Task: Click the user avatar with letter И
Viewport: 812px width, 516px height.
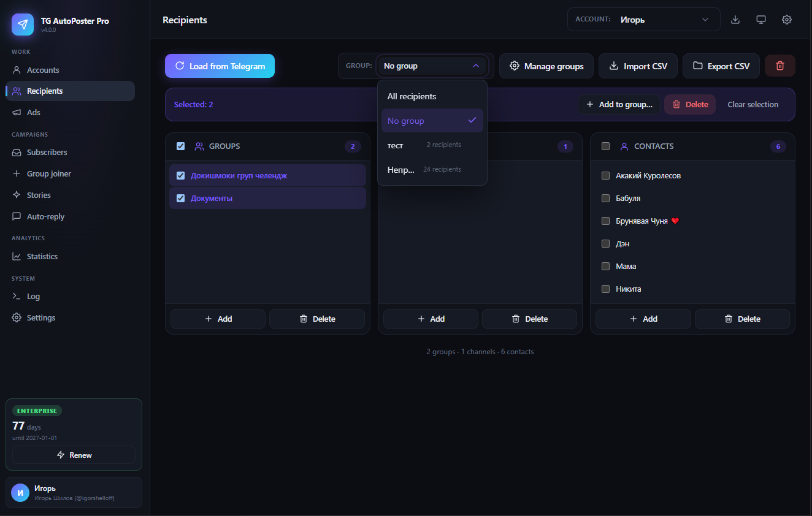Action: pos(20,493)
